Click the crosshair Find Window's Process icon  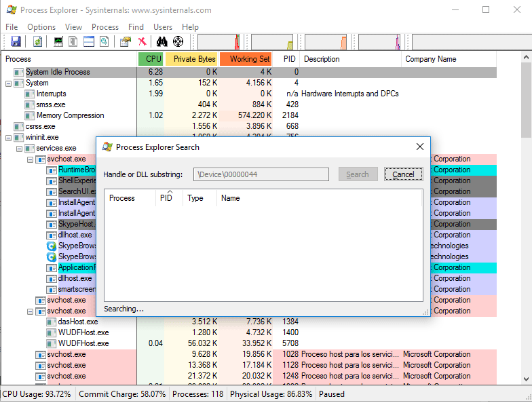(178, 42)
